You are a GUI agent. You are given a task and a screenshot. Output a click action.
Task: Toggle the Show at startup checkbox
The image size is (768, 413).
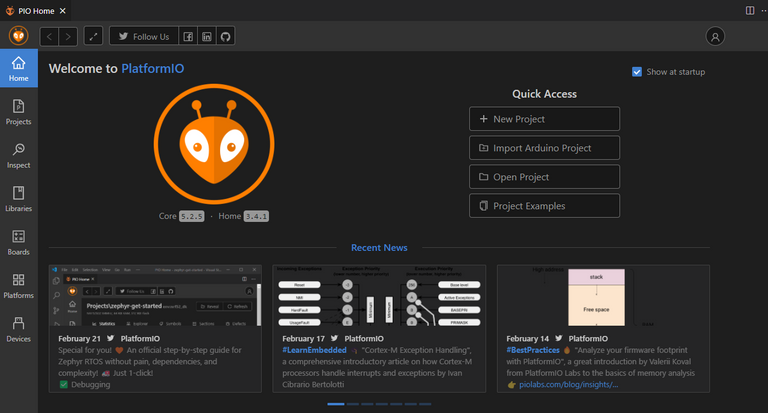637,72
